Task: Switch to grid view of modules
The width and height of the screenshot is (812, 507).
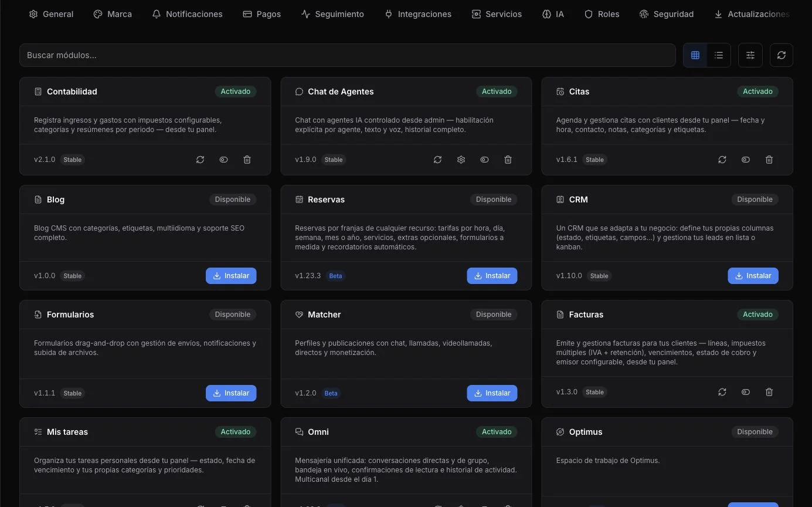Action: [x=695, y=55]
